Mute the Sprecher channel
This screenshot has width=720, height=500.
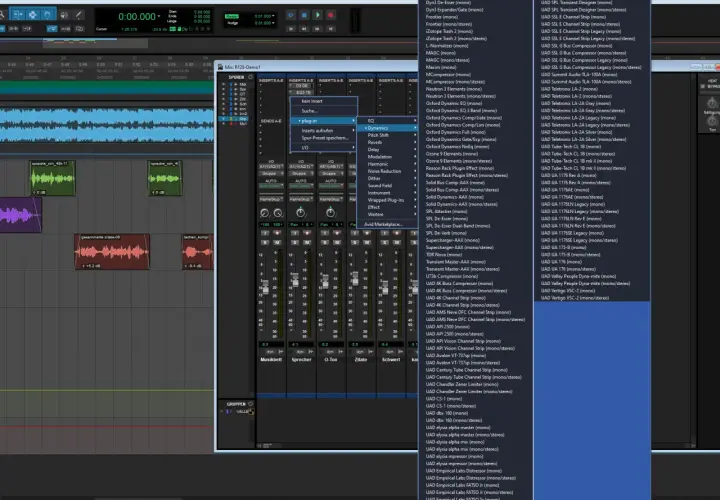pyautogui.click(x=307, y=242)
